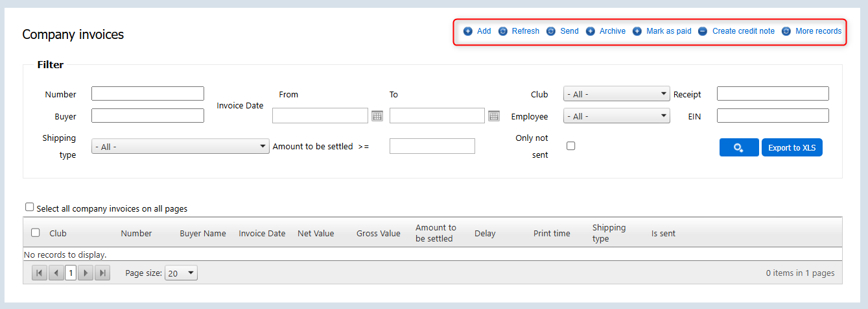Viewport: 868px width, 309px height.
Task: Change the Page size dropdown
Action: 181,273
